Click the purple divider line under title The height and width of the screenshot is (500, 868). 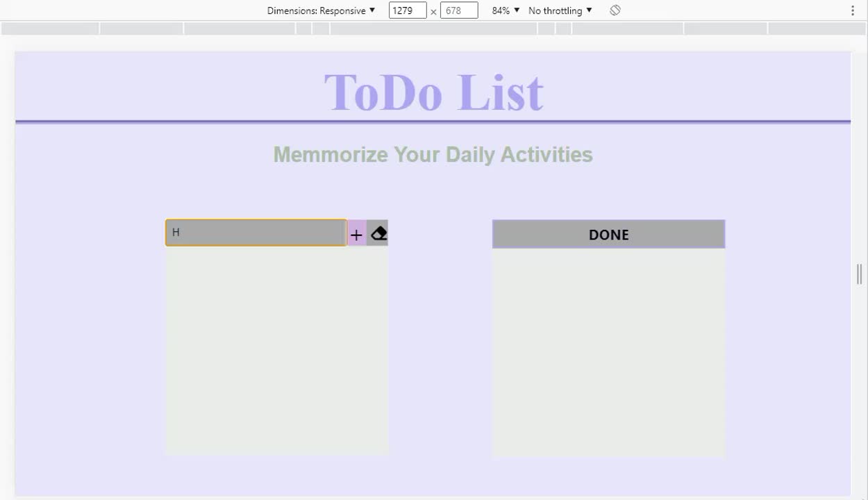coord(433,122)
